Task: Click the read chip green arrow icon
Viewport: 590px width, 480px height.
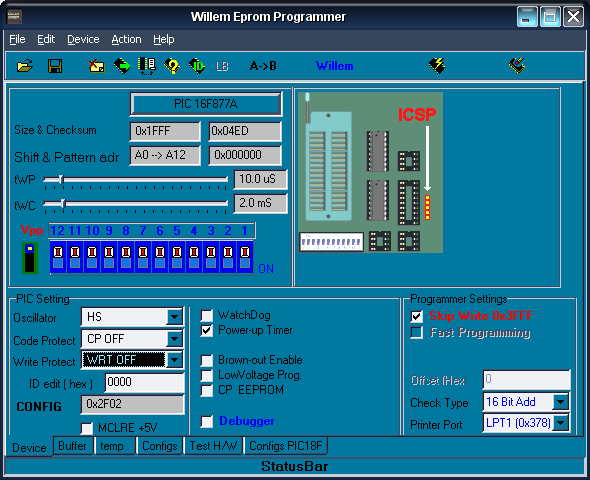Action: pos(122,66)
